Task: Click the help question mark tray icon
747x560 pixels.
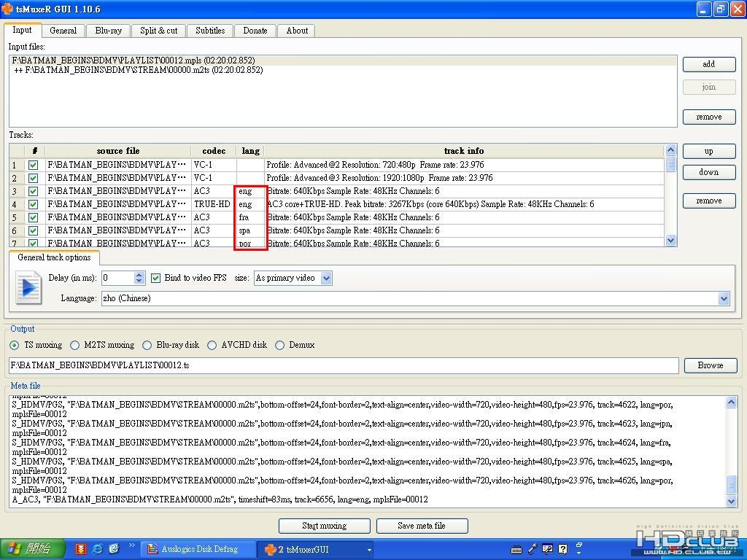Action: pyautogui.click(x=562, y=549)
